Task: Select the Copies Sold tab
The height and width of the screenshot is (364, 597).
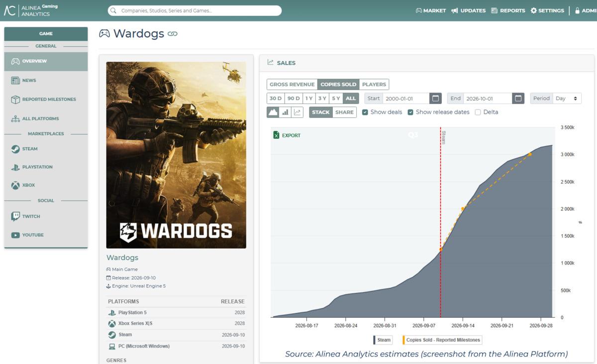Action: coord(338,85)
